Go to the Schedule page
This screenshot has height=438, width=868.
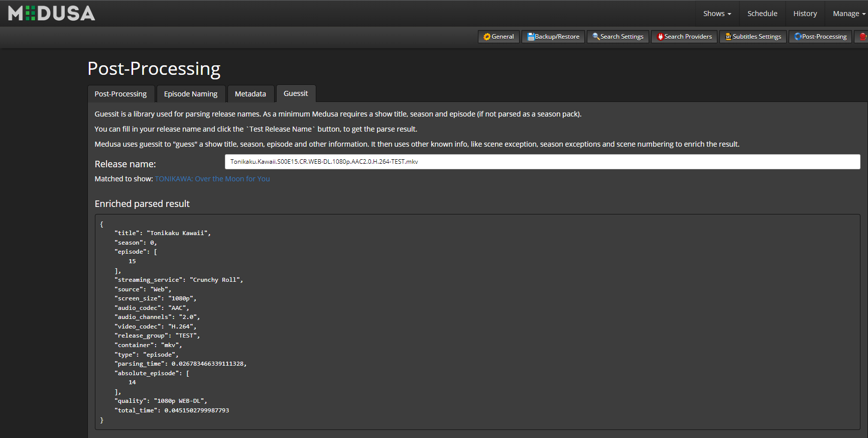pyautogui.click(x=762, y=14)
